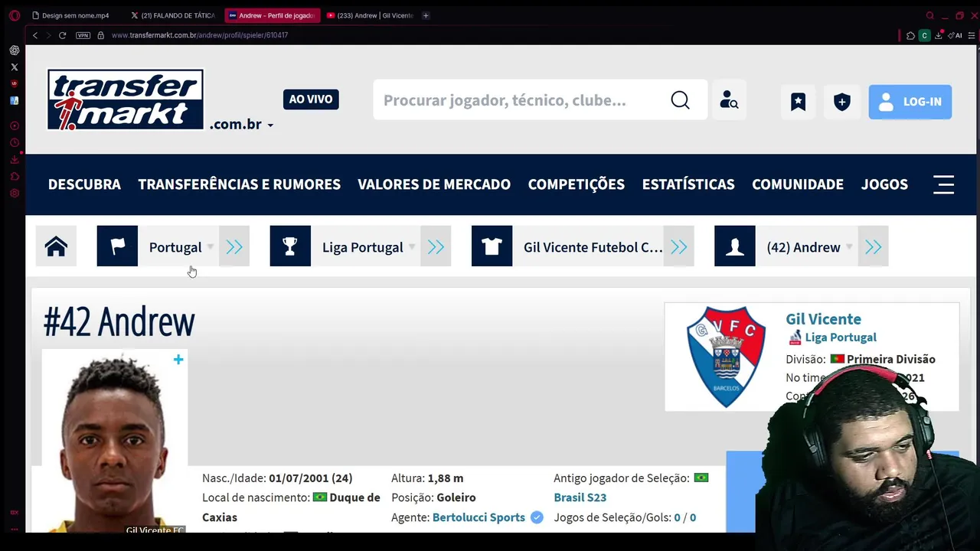Screen dimensions: 980x551
Task: Open the browser easy setup menu
Action: [x=971, y=35]
